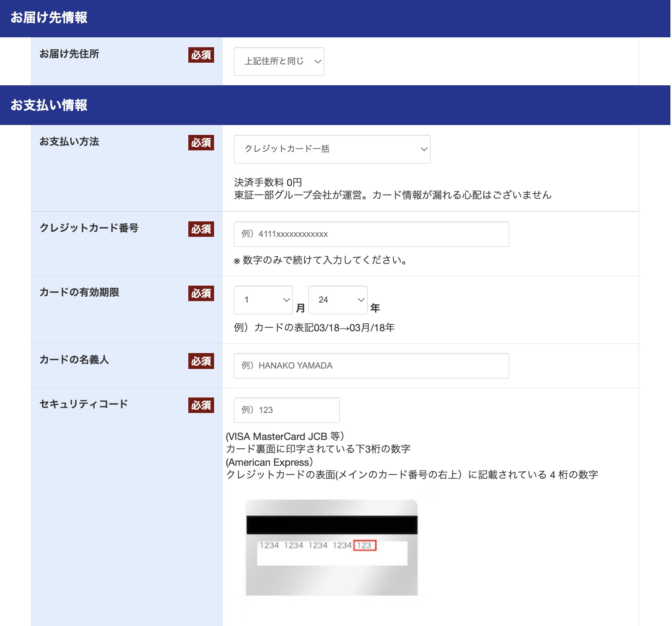Open the お支払い方法 payment method dropdown

tap(332, 149)
